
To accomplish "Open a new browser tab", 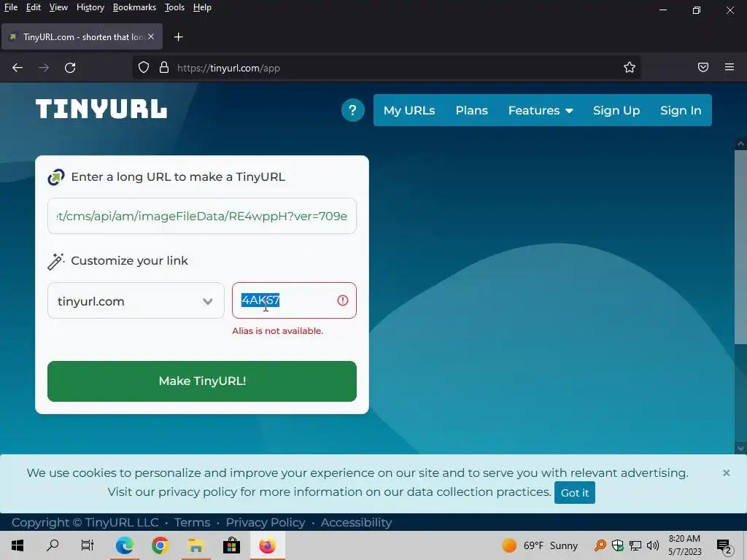I will [178, 36].
